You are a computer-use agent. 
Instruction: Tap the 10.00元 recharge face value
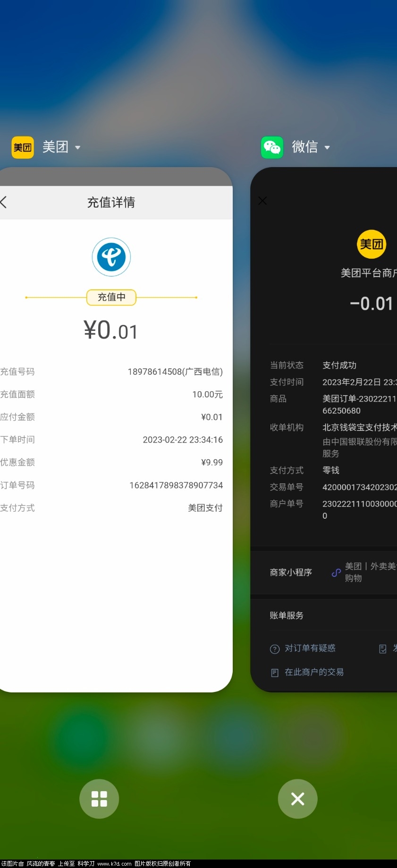207,395
